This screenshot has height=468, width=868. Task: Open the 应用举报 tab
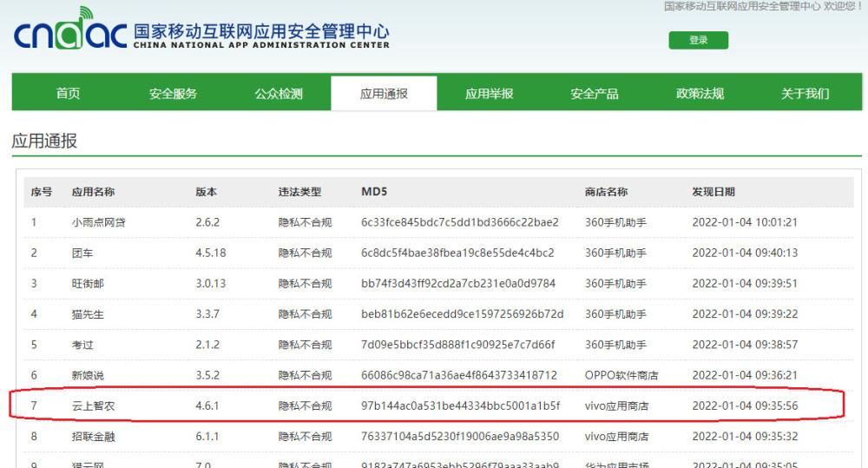pos(489,93)
